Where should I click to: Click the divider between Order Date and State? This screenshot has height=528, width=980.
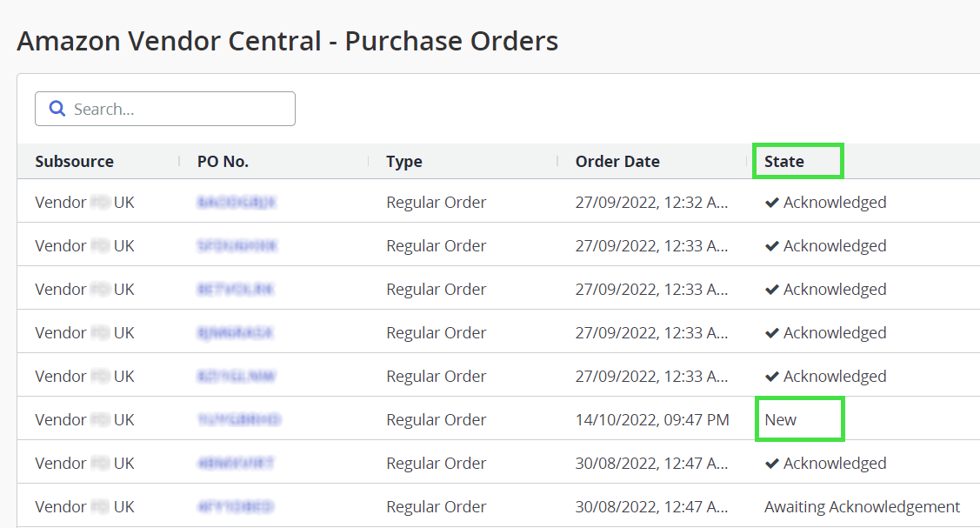click(746, 162)
